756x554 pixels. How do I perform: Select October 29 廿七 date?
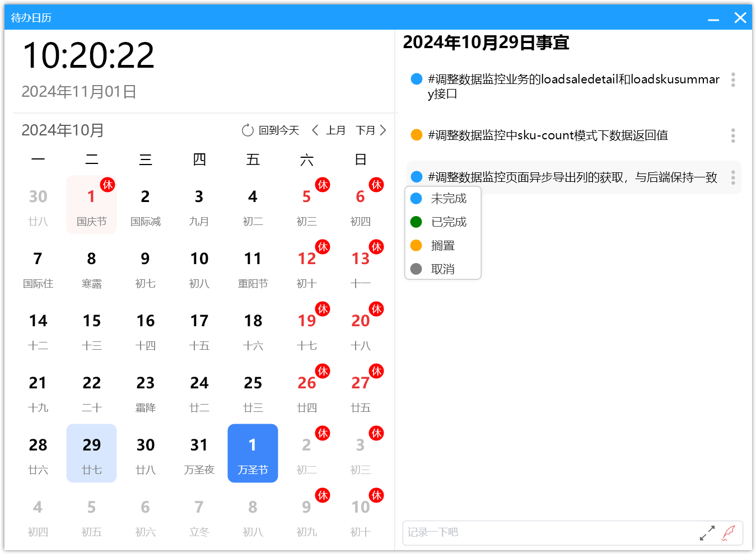(x=92, y=453)
